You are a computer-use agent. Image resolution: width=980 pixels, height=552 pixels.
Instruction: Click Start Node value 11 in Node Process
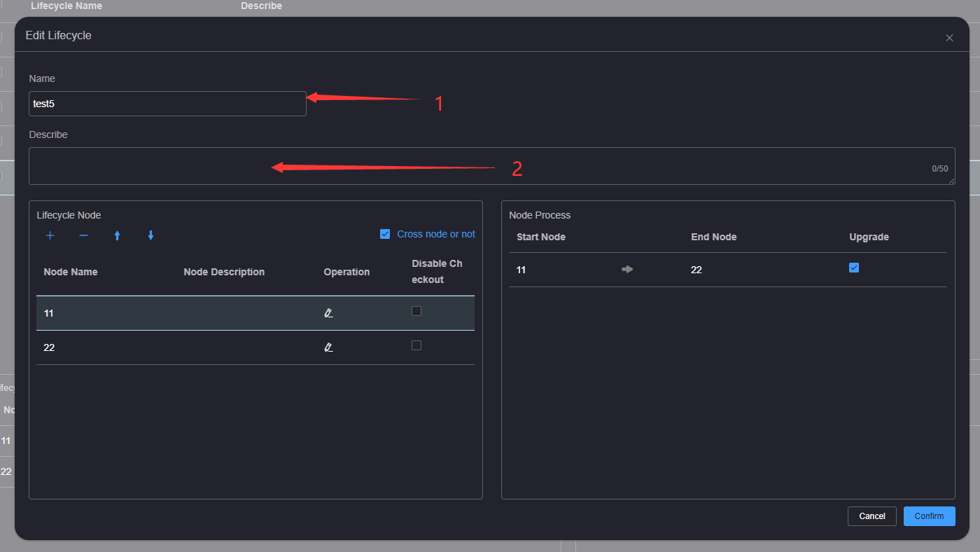pyautogui.click(x=521, y=270)
